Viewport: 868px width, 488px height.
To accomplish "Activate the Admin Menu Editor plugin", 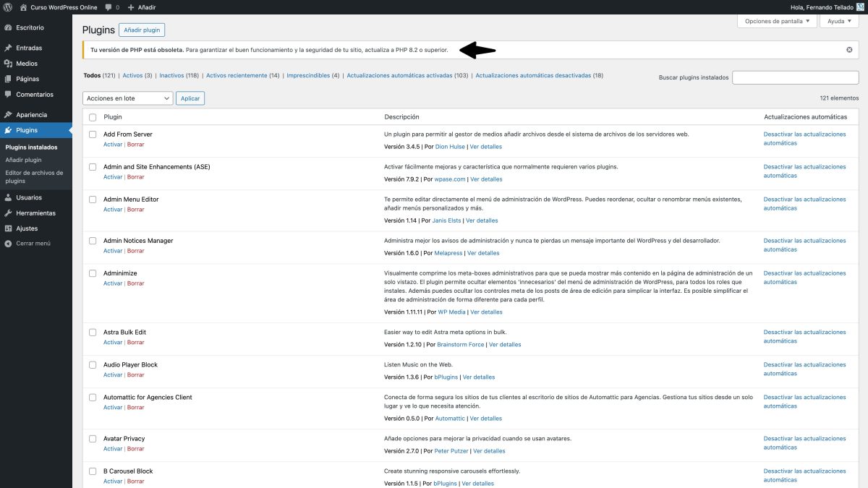I will pyautogui.click(x=112, y=209).
